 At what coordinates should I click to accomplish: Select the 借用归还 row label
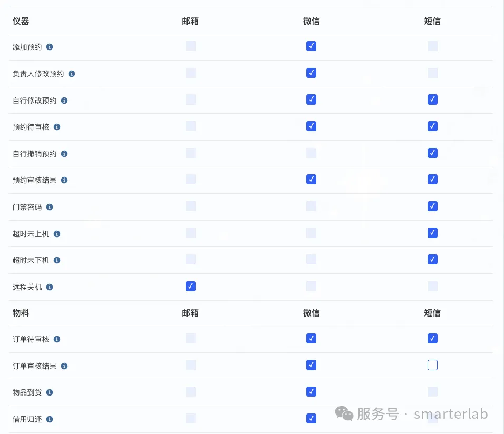(x=27, y=419)
